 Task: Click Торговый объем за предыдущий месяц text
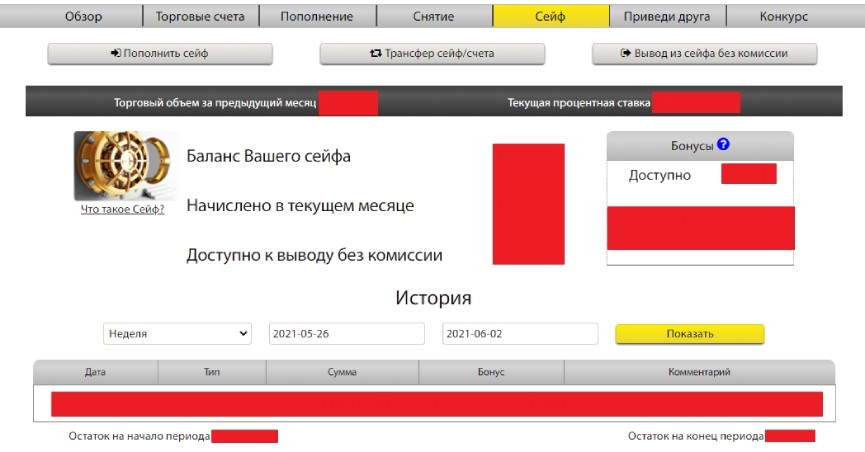point(215,103)
